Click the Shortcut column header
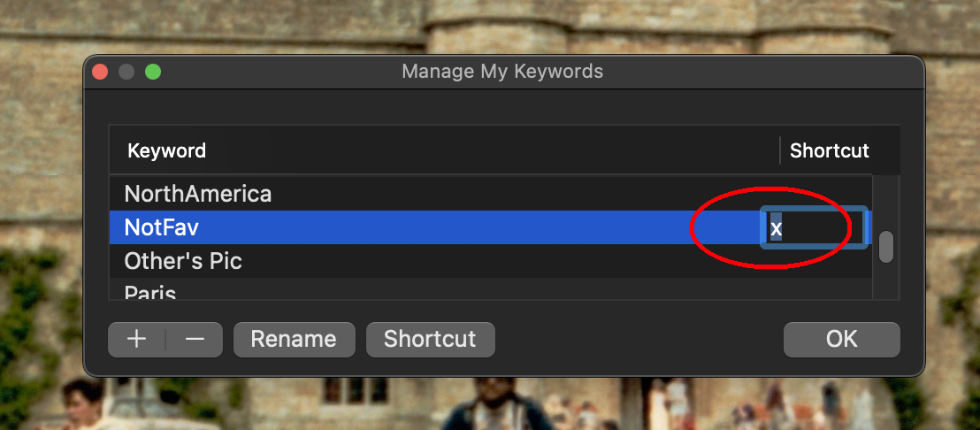The height and width of the screenshot is (430, 980). 829,150
